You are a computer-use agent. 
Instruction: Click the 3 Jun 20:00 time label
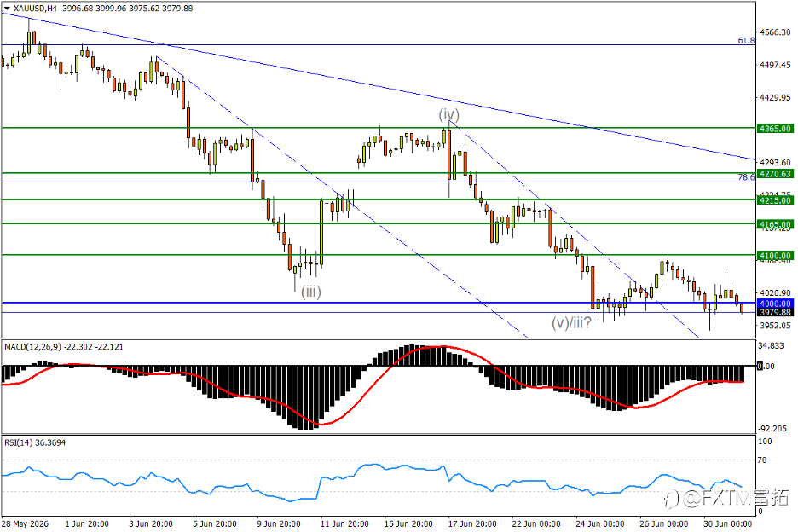(151, 523)
